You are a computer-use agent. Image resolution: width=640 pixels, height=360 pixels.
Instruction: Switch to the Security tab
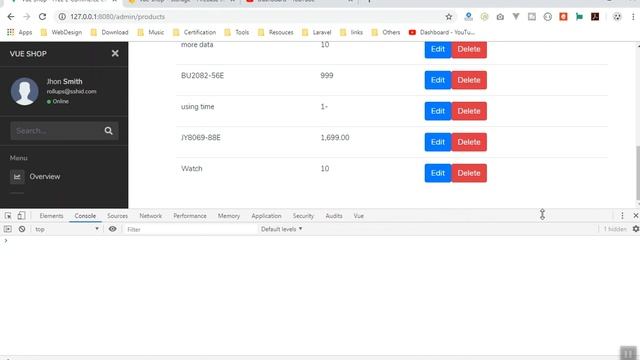click(x=303, y=216)
